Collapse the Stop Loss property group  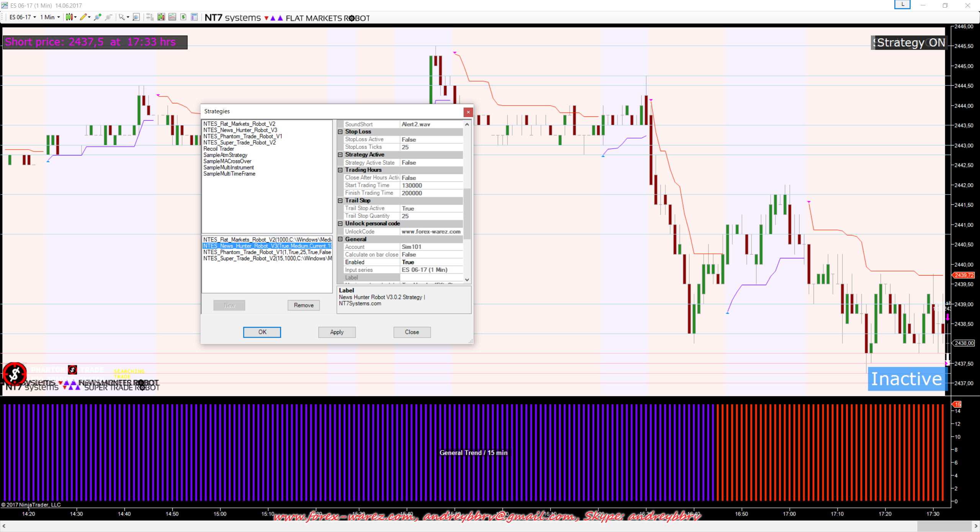pos(340,132)
